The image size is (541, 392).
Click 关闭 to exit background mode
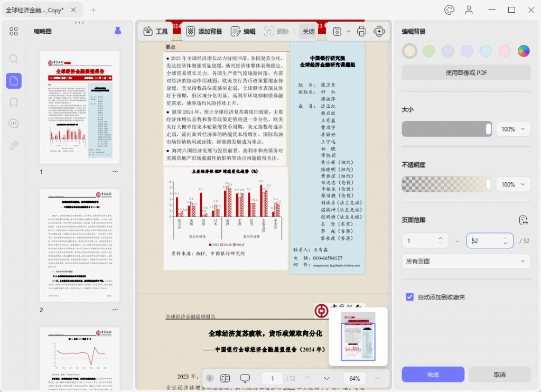click(x=309, y=31)
